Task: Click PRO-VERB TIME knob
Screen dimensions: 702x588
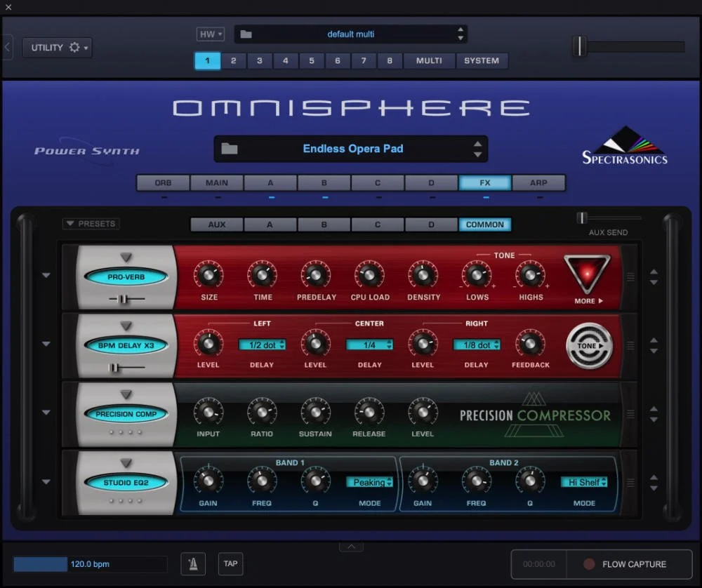Action: [x=263, y=275]
